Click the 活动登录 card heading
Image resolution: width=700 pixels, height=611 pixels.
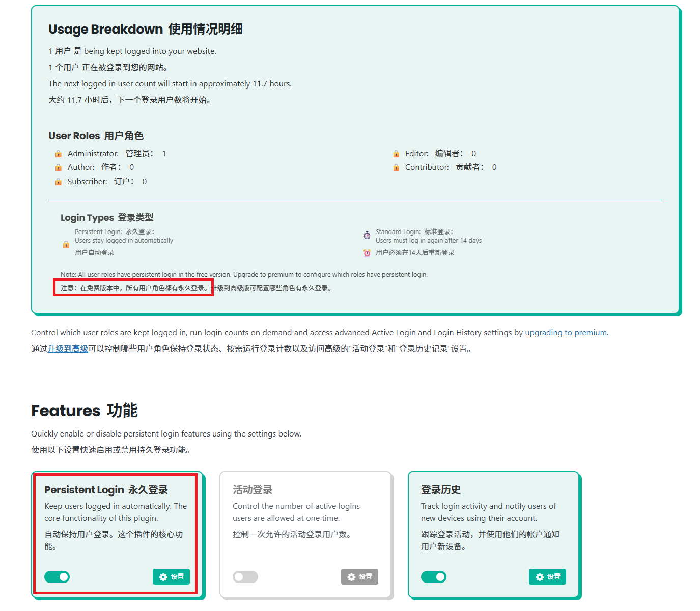click(253, 490)
